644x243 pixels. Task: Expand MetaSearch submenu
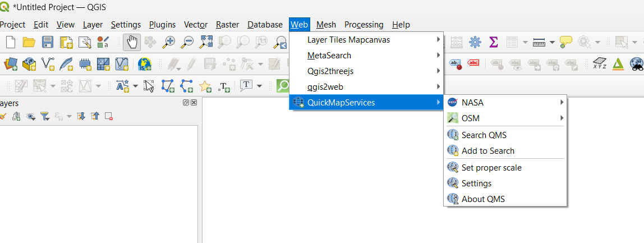(366, 56)
